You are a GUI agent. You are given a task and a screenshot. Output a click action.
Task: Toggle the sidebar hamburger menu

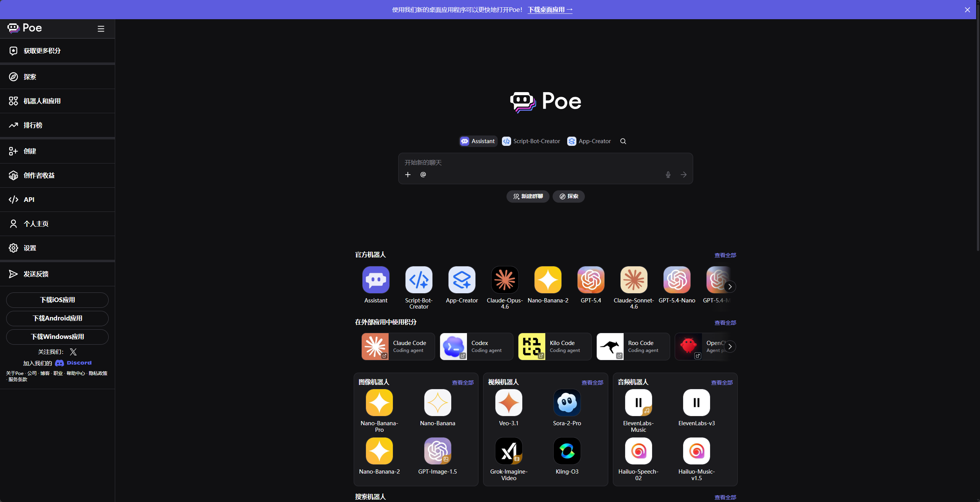pyautogui.click(x=101, y=29)
